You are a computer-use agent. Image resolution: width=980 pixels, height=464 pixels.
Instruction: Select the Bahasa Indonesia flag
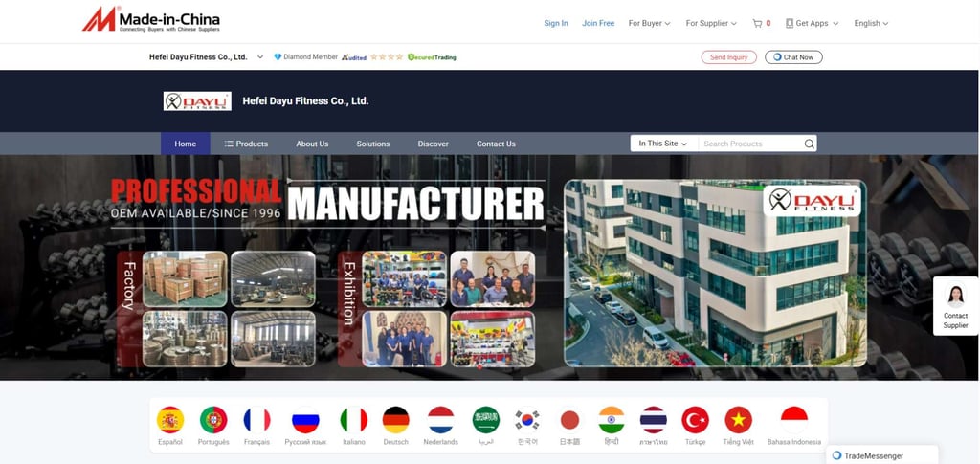tap(794, 420)
